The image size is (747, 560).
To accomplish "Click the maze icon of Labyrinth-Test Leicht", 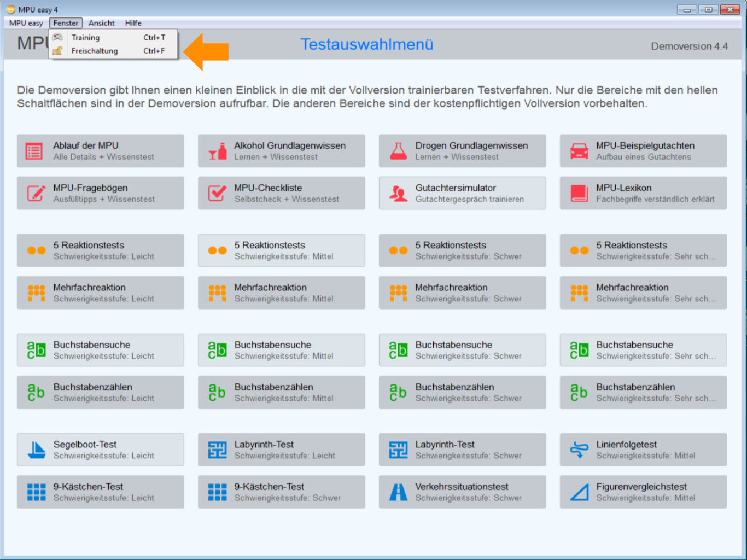I will pyautogui.click(x=218, y=450).
